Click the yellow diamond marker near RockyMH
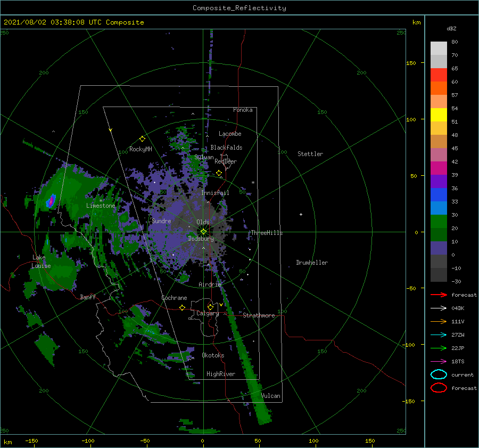The width and height of the screenshot is (479, 448). [x=142, y=139]
